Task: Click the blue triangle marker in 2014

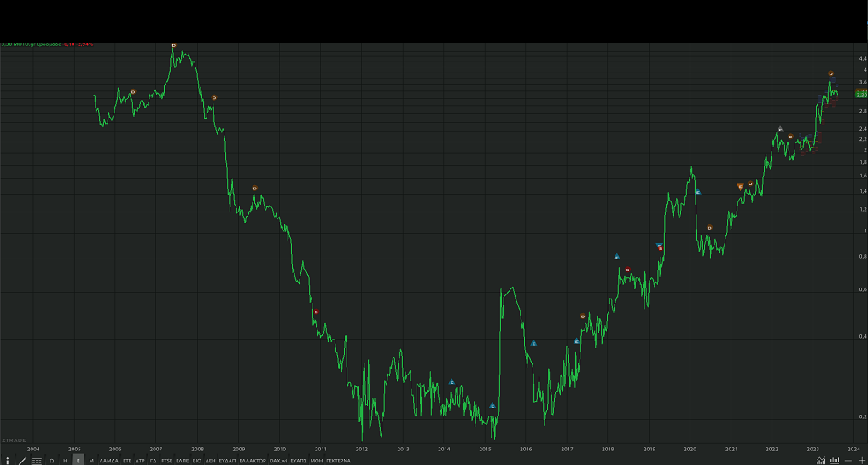Action: (x=451, y=381)
